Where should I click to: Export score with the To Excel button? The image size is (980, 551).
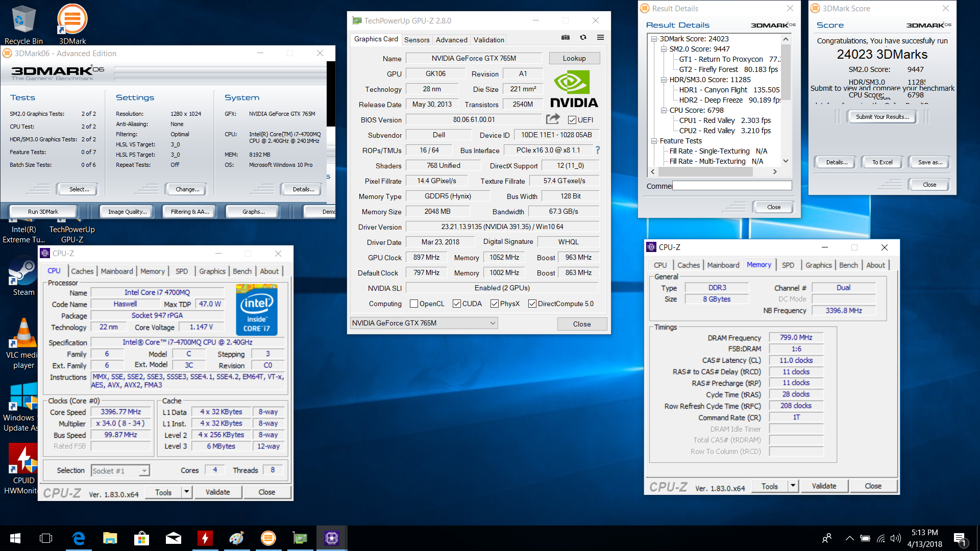882,162
